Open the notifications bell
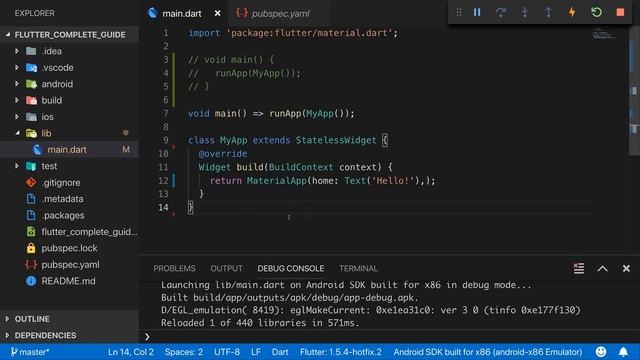The height and width of the screenshot is (360, 640). pyautogui.click(x=623, y=352)
